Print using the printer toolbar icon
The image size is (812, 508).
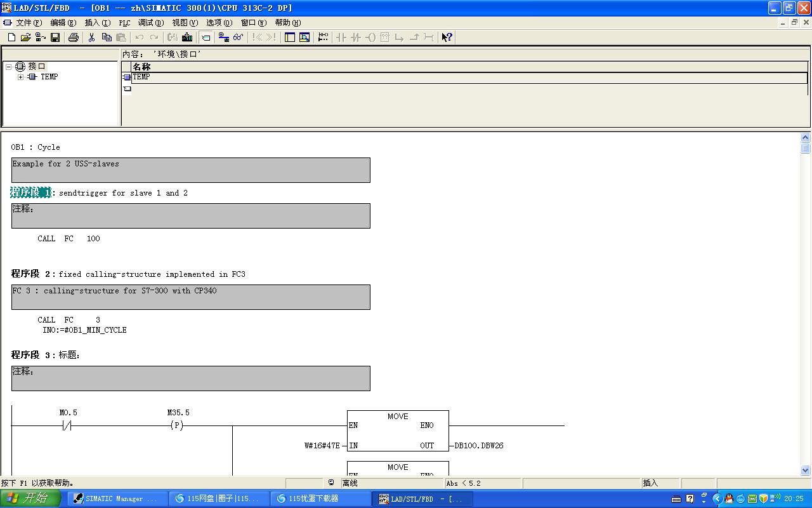[74, 37]
